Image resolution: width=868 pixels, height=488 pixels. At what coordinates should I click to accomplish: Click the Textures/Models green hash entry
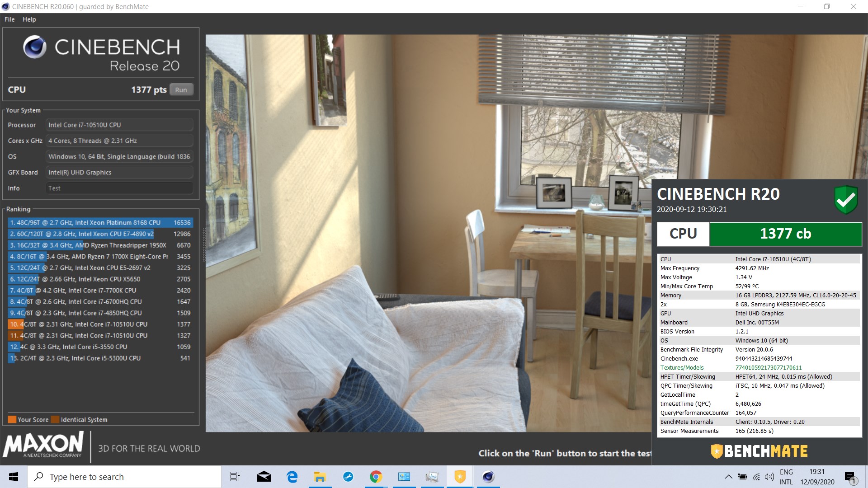(768, 367)
